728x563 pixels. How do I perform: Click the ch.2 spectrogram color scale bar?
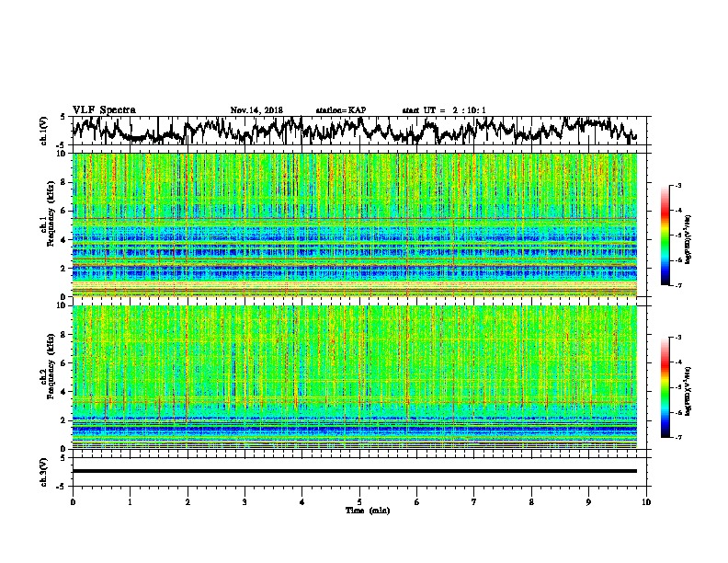[665, 387]
